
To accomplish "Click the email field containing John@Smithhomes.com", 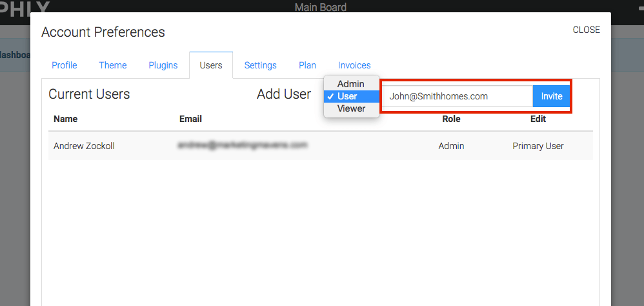I will 458,96.
